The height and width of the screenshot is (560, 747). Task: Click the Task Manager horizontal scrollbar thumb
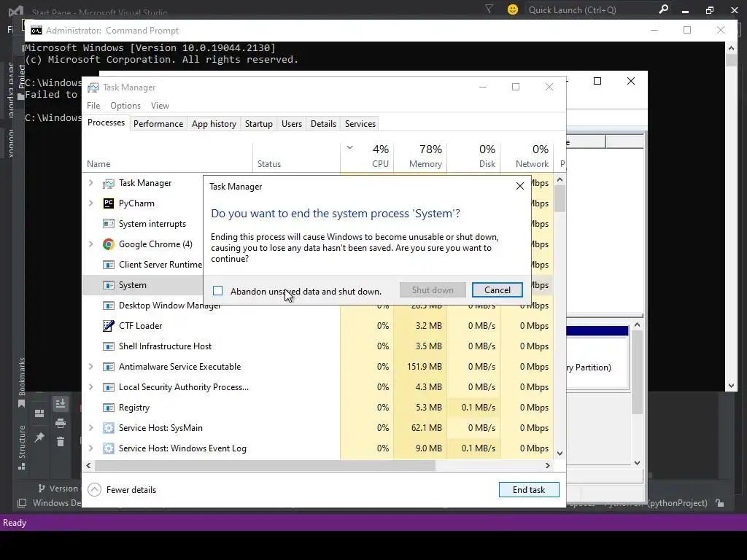pyautogui.click(x=264, y=465)
